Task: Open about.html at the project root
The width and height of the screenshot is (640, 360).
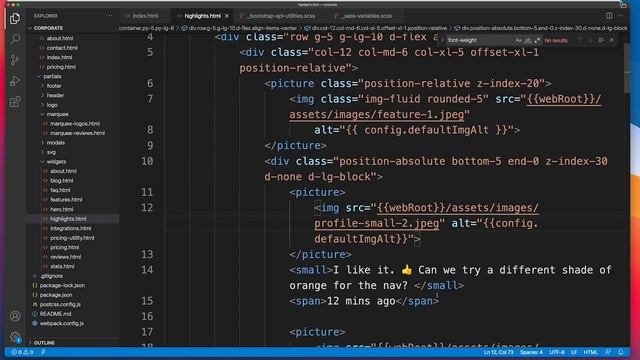Action: 60,38
